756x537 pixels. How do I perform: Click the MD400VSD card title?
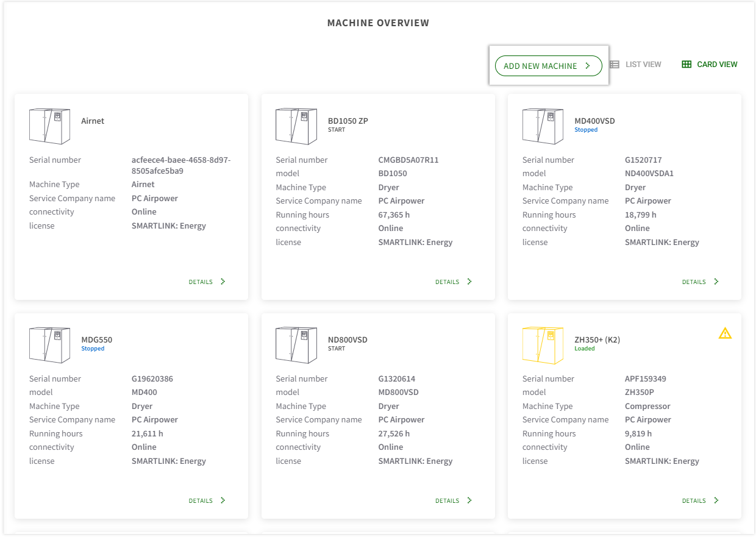coord(595,121)
